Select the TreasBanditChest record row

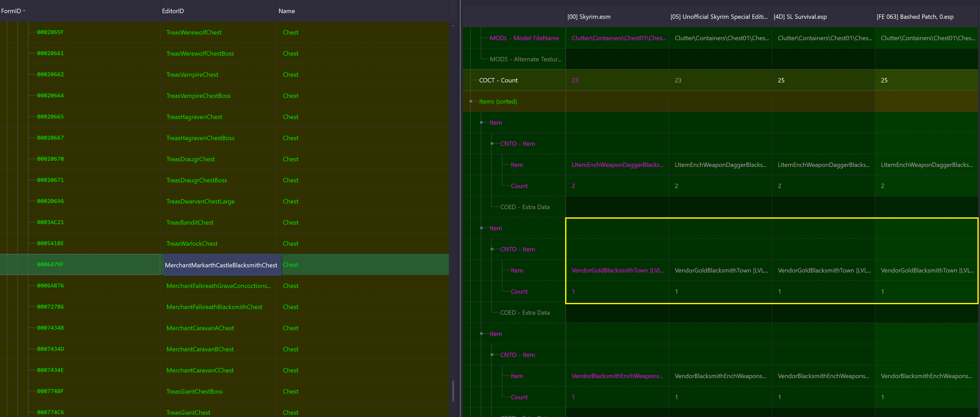190,222
